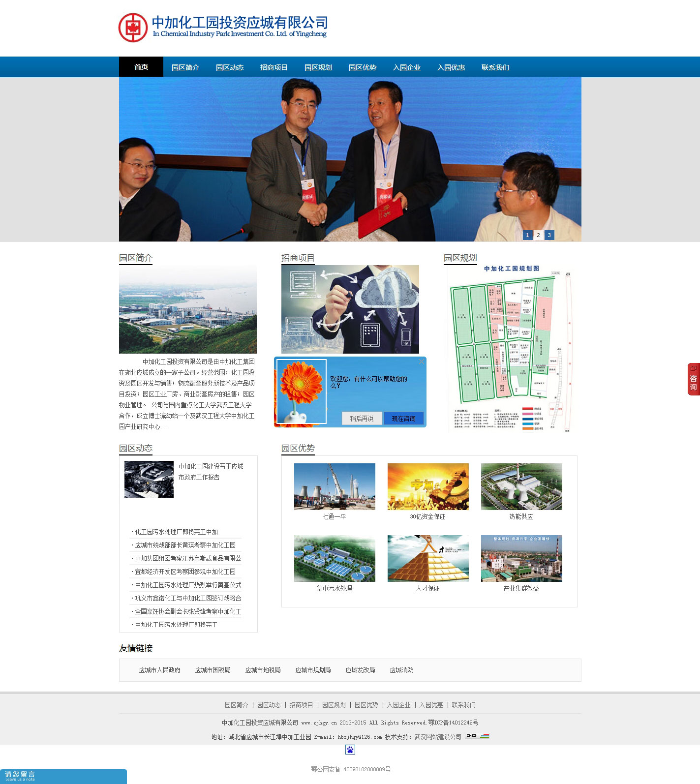This screenshot has height=784, width=700.
Task: Open the 集中污水处理 image
Action: point(335,558)
